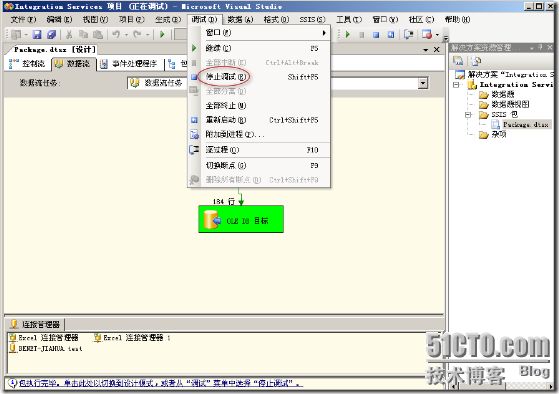Select 重新启动 Ctrl+Shift+F5 menu entry
This screenshot has width=559, height=394.
(259, 120)
